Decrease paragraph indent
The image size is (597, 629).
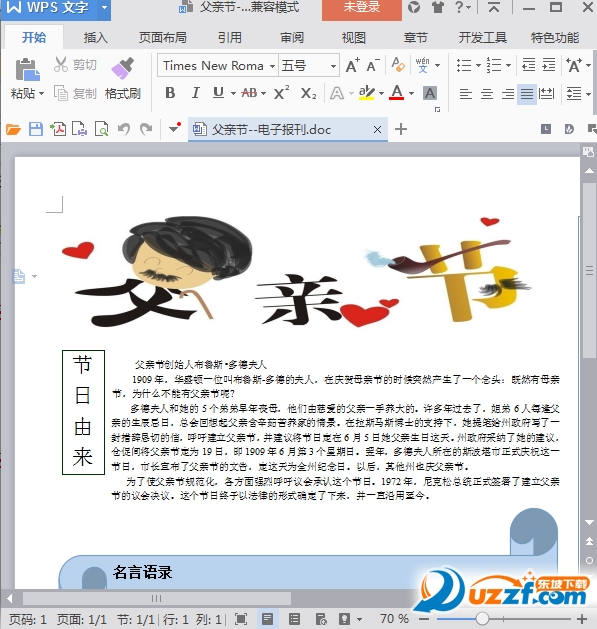pos(528,64)
